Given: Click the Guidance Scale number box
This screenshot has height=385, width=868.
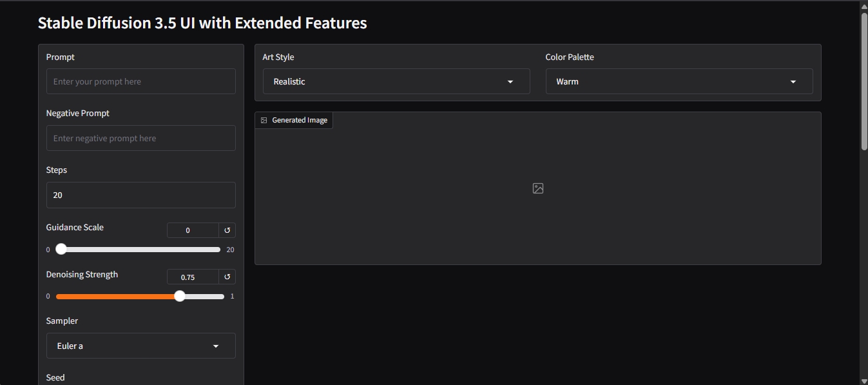Looking at the screenshot, I should 193,230.
